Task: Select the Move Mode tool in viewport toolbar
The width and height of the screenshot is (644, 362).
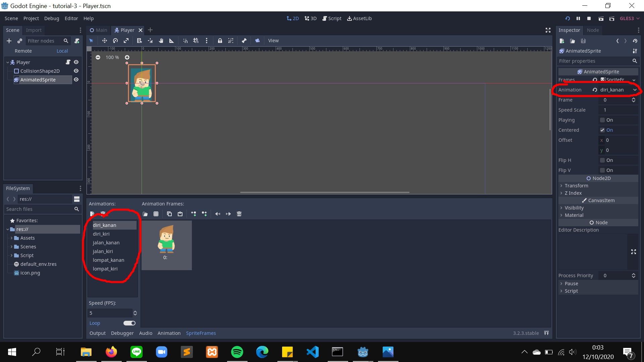Action: point(105,41)
